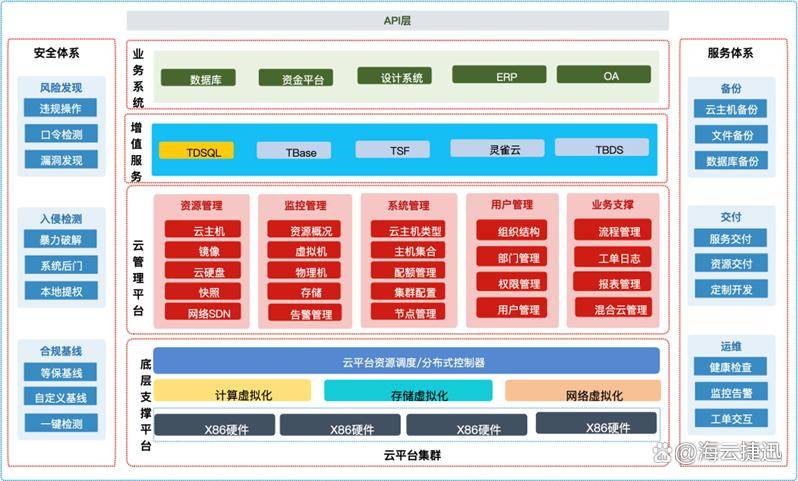This screenshot has height=481, width=798.
Task: Select the 工单交互 item
Action: coord(730,418)
